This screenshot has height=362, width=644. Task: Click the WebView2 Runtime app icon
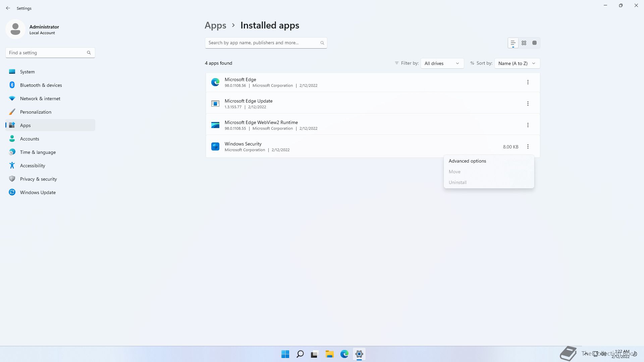(215, 125)
